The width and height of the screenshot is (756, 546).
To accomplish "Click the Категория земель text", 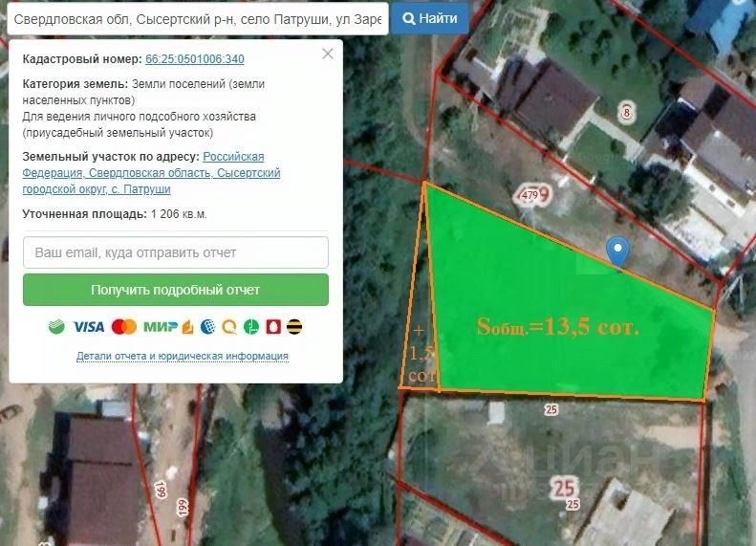I will pos(143,92).
